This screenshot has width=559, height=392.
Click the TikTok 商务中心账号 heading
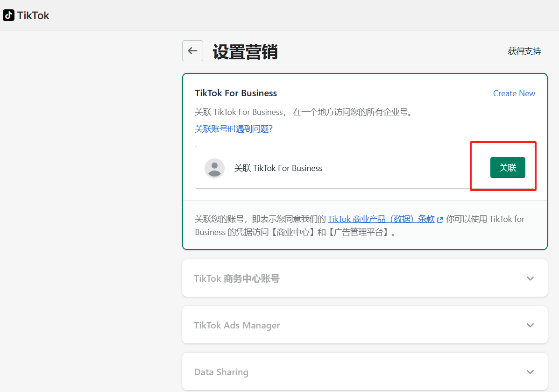click(x=237, y=278)
